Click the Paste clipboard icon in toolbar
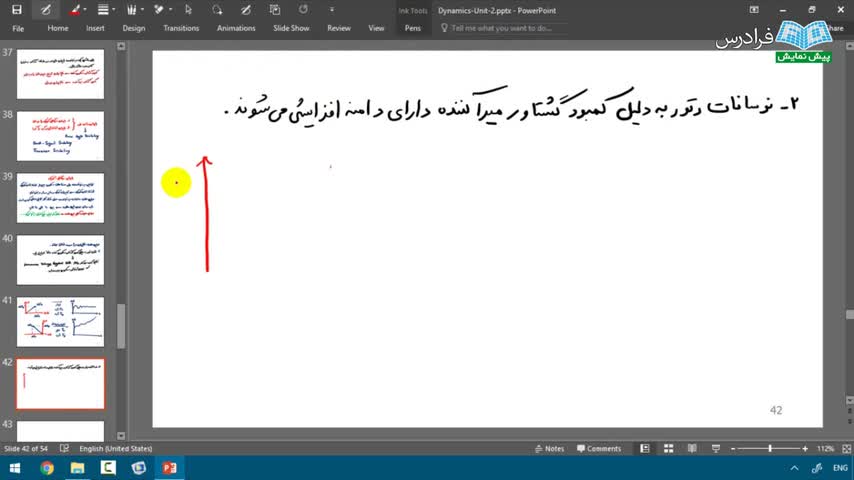 274,10
